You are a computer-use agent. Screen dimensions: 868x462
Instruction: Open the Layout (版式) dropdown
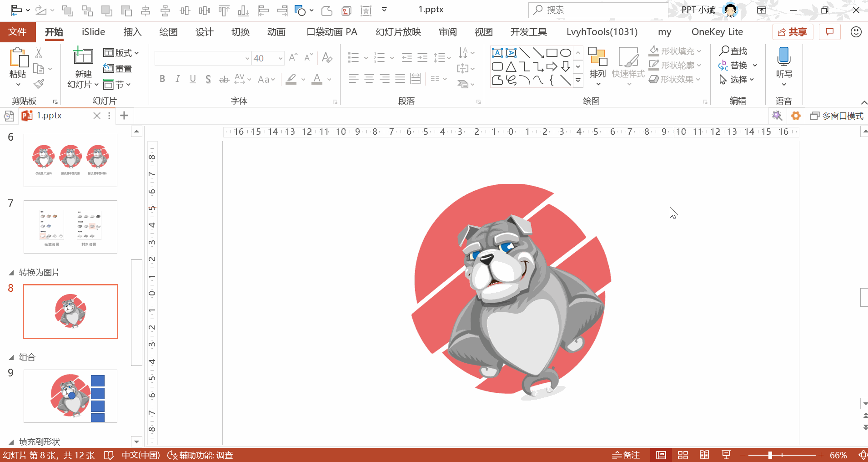(121, 53)
